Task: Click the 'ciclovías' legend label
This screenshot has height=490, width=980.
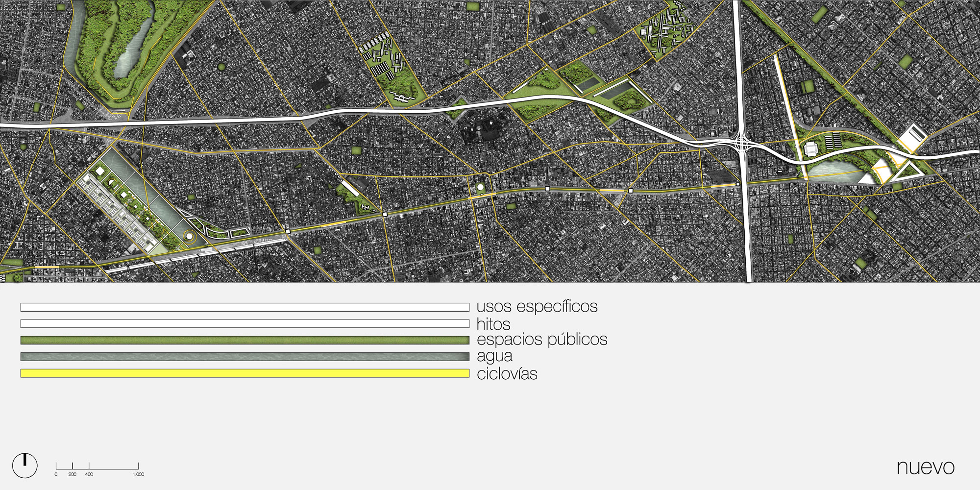Action: click(x=507, y=374)
